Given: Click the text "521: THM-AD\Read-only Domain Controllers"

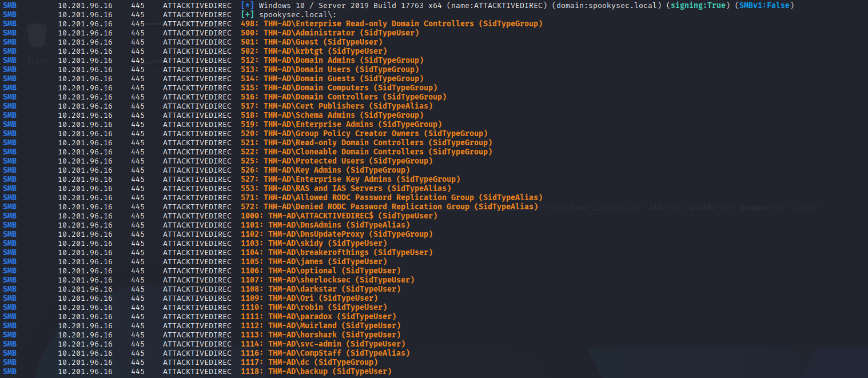Looking at the screenshot, I should tap(332, 142).
